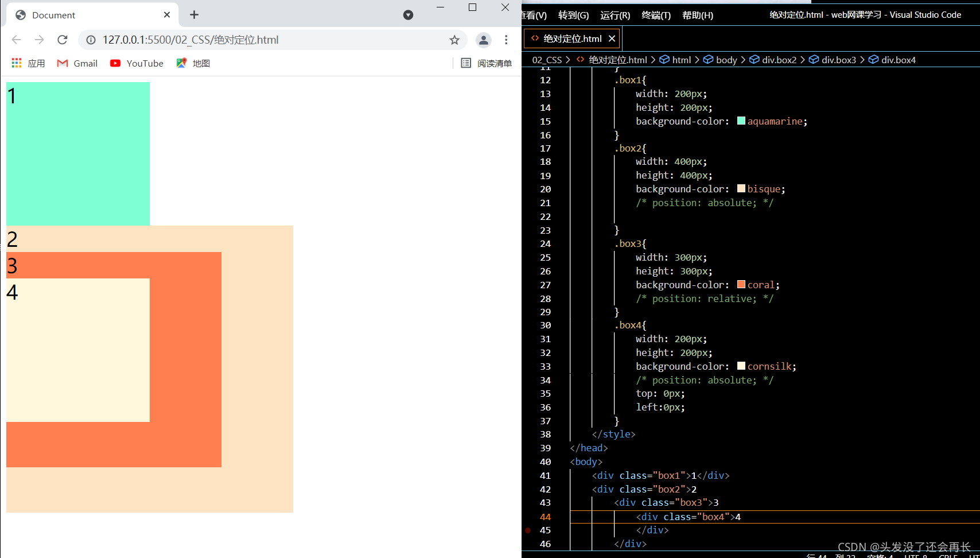Click the number 3 in the coral box

12,266
